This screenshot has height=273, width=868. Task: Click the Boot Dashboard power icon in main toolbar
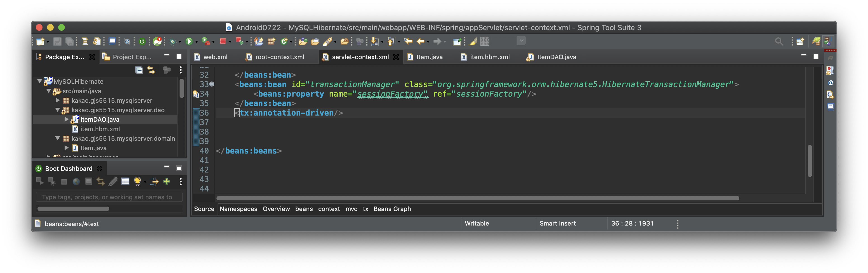[142, 41]
